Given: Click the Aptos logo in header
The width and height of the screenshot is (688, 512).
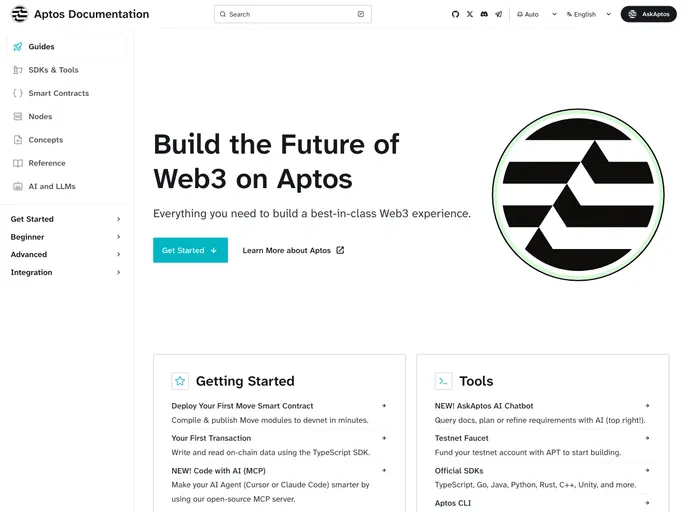Looking at the screenshot, I should click(19, 14).
